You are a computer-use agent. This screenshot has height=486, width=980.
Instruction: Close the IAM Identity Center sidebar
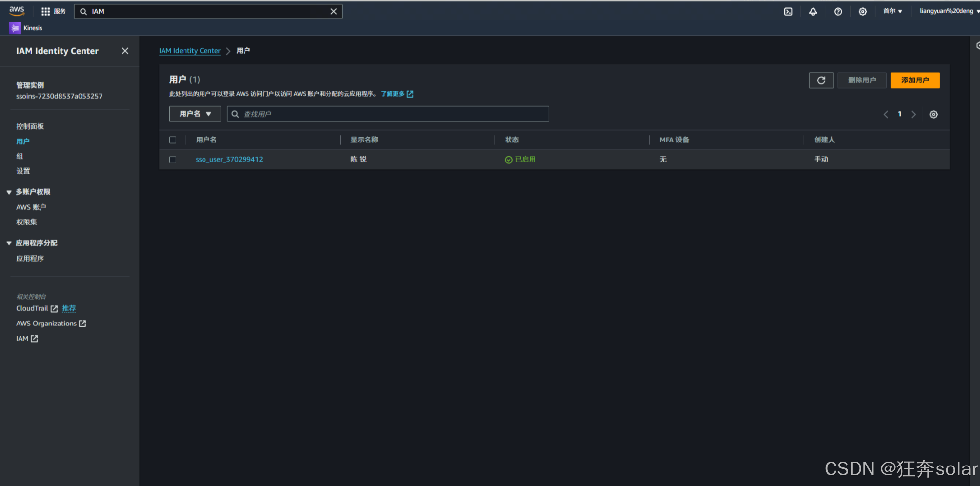point(125,51)
